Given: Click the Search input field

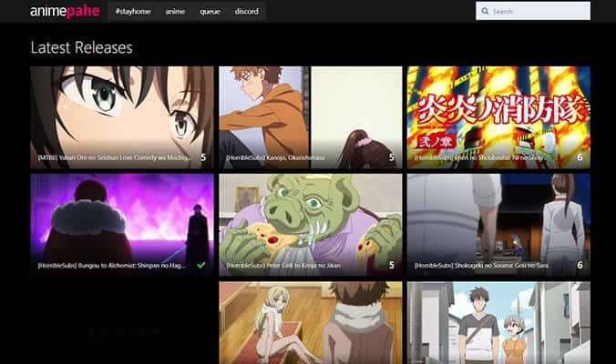Looking at the screenshot, I should [x=533, y=11].
